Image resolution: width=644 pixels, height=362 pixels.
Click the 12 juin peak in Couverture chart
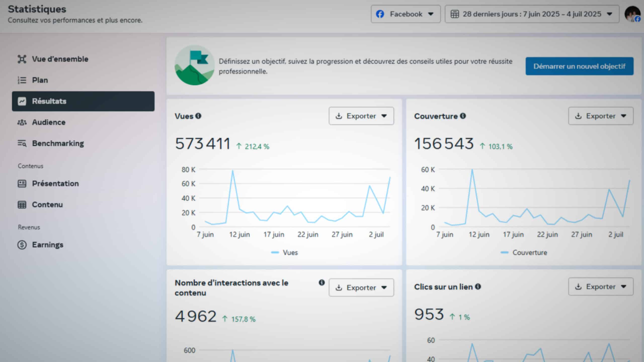(472, 170)
